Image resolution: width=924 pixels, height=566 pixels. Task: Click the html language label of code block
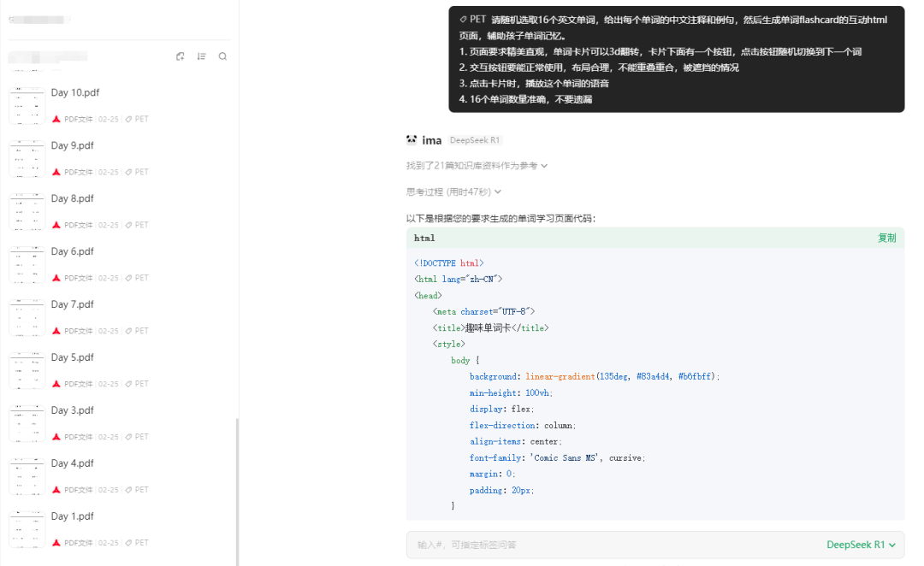[x=424, y=238]
